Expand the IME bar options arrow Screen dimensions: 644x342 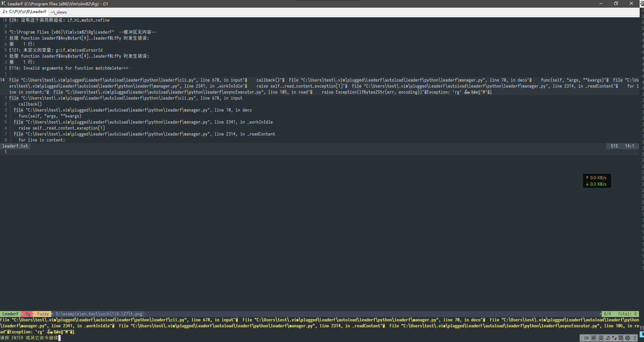click(635, 338)
